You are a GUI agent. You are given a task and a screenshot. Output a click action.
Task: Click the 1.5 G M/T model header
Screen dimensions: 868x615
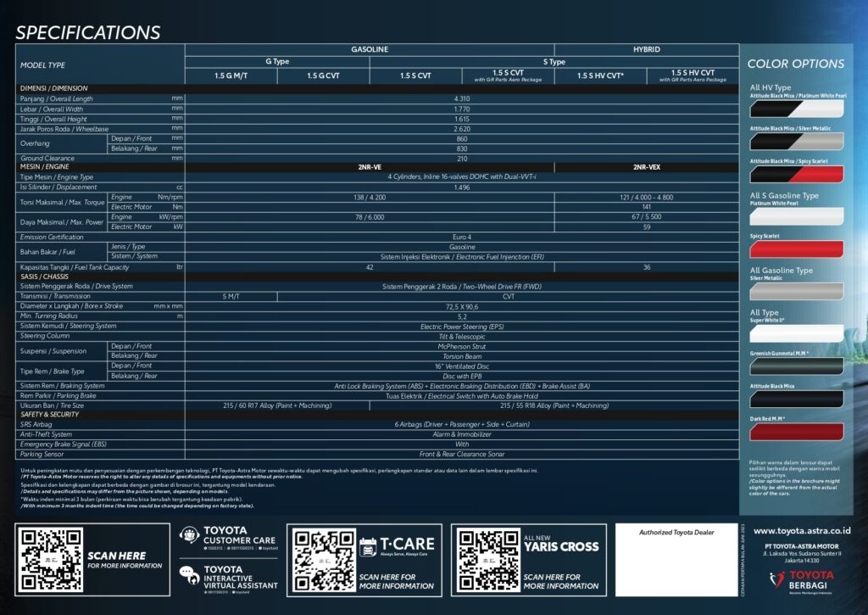pyautogui.click(x=231, y=75)
